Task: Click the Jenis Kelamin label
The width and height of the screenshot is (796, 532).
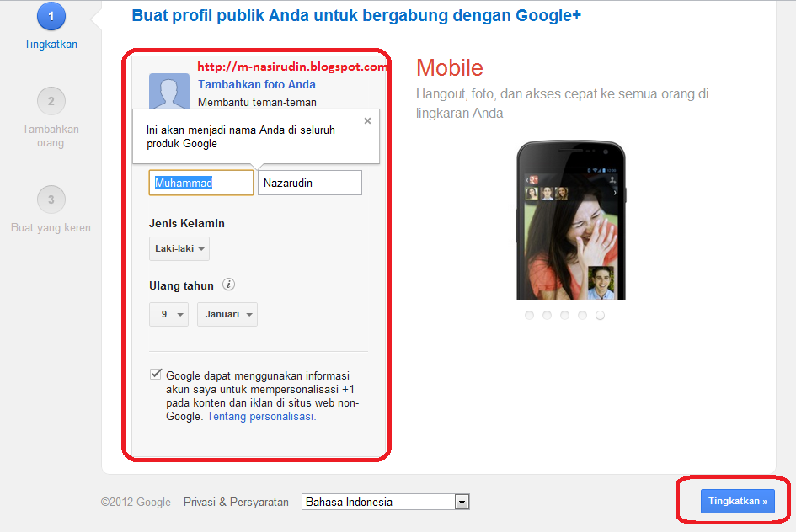Action: click(187, 223)
